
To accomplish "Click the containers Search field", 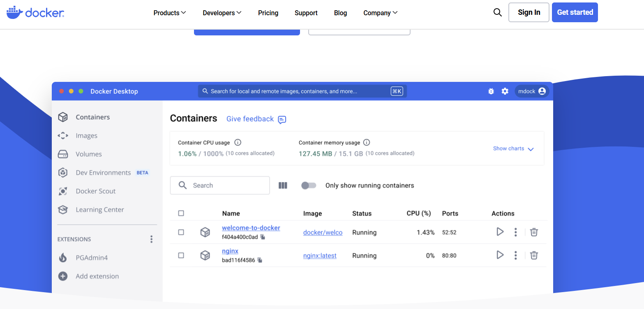I will click(x=220, y=186).
